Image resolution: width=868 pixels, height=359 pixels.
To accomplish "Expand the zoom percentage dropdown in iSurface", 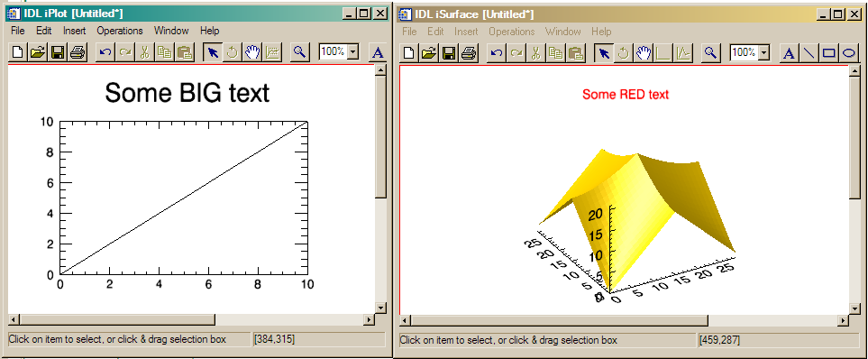I will [x=764, y=53].
